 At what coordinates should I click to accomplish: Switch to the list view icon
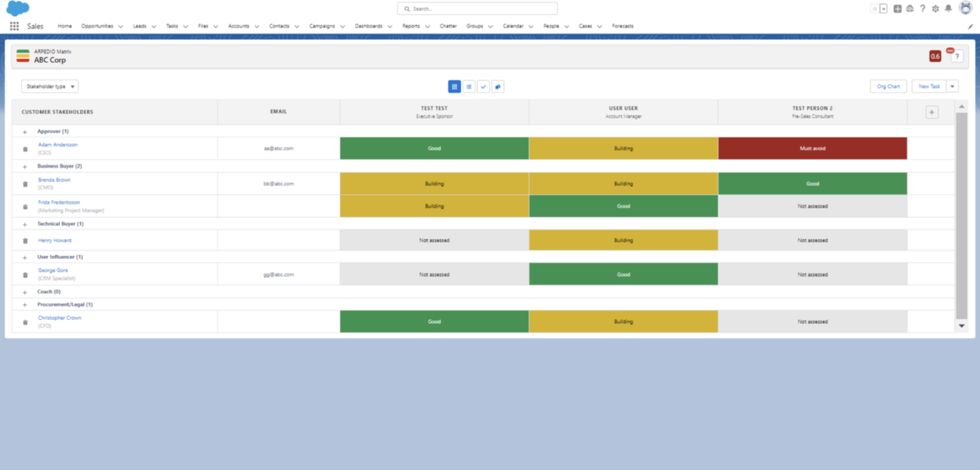469,86
